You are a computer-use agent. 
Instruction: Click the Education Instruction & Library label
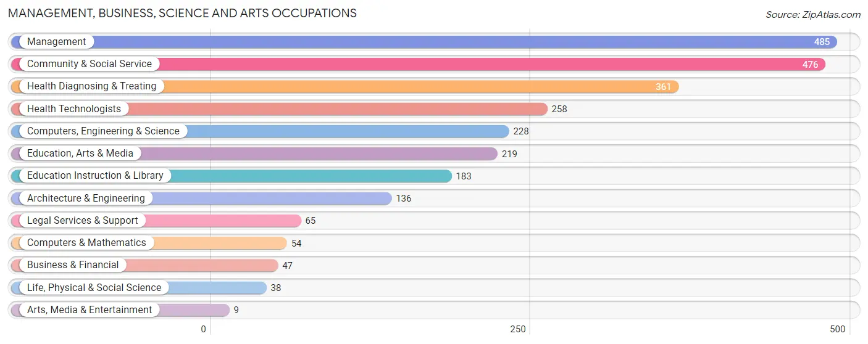(x=95, y=176)
